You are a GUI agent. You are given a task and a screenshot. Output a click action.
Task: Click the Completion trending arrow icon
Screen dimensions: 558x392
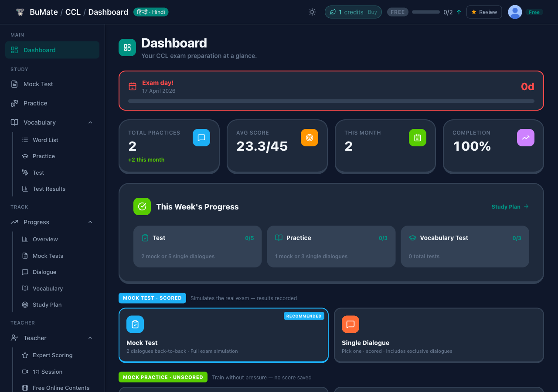(x=526, y=138)
